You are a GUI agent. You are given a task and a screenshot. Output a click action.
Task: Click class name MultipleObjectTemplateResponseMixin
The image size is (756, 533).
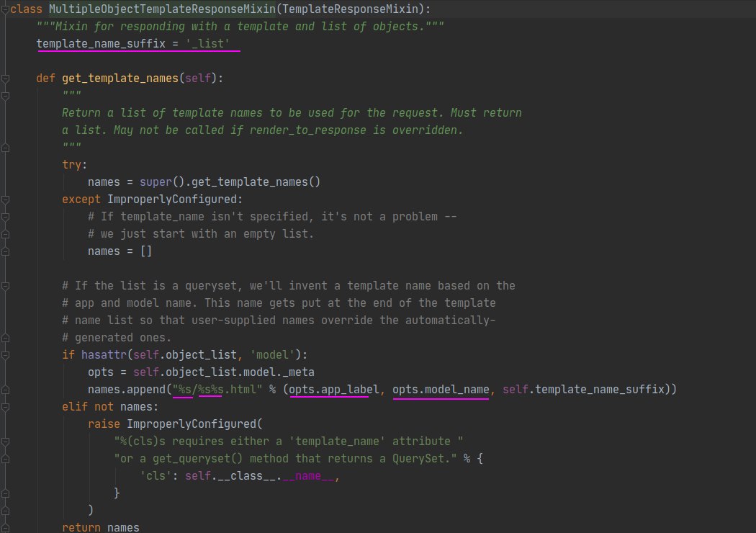(x=162, y=9)
